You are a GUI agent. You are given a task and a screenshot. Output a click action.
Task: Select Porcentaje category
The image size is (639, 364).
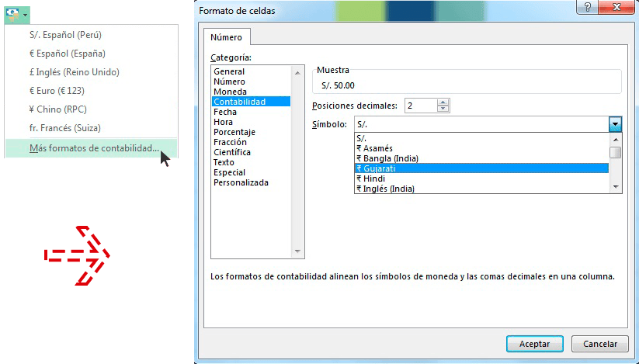click(251, 132)
